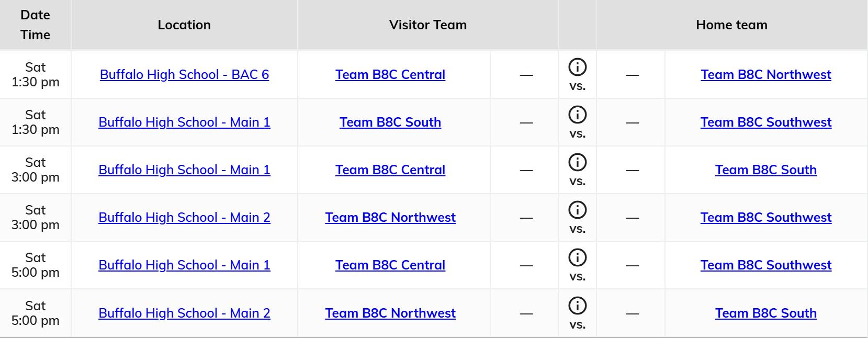Select visitor Team B8C South link
The image size is (868, 338).
pyautogui.click(x=390, y=122)
